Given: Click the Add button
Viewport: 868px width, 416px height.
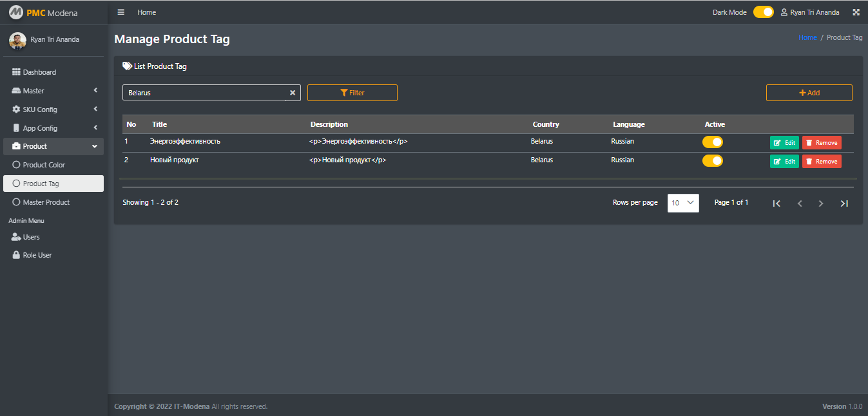Looking at the screenshot, I should (x=809, y=93).
